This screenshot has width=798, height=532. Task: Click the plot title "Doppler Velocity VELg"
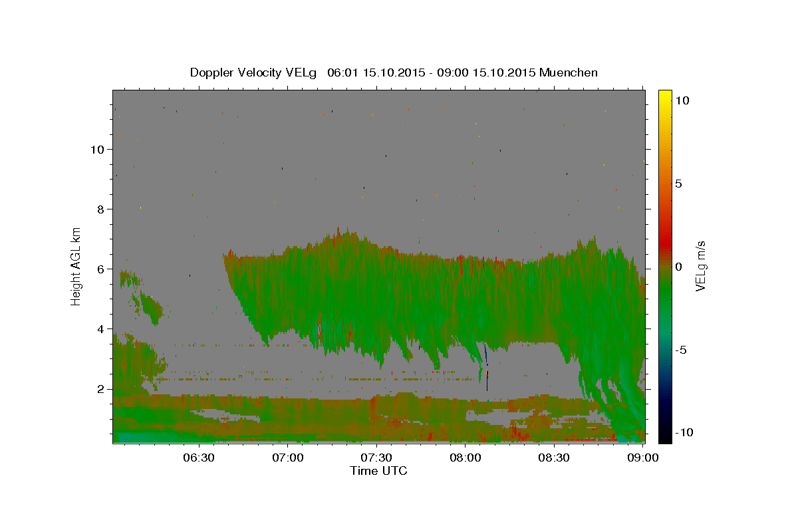tap(254, 72)
